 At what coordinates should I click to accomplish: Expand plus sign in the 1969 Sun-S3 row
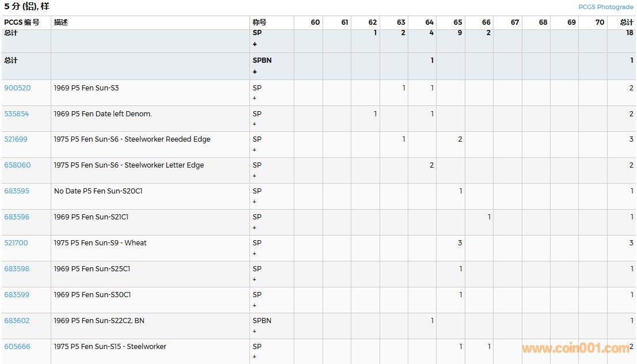(x=255, y=98)
